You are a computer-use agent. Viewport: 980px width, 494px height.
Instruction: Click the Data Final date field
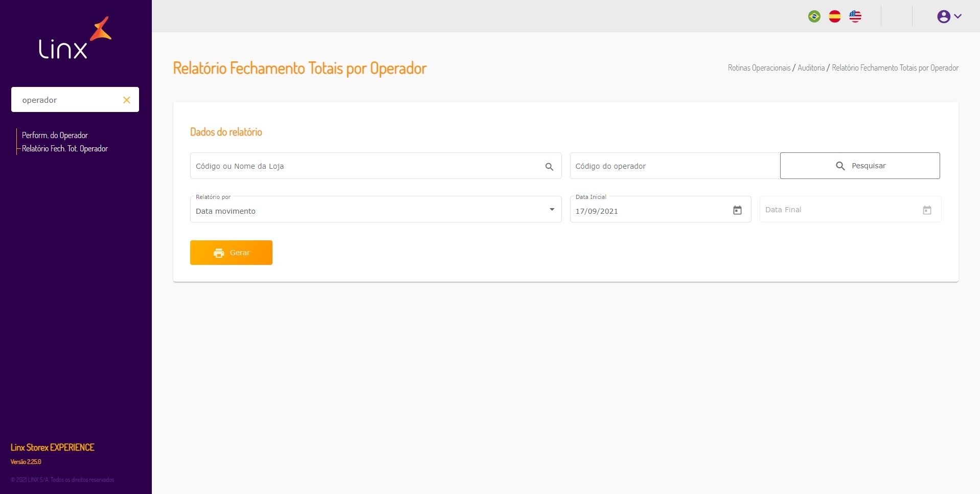pos(838,210)
